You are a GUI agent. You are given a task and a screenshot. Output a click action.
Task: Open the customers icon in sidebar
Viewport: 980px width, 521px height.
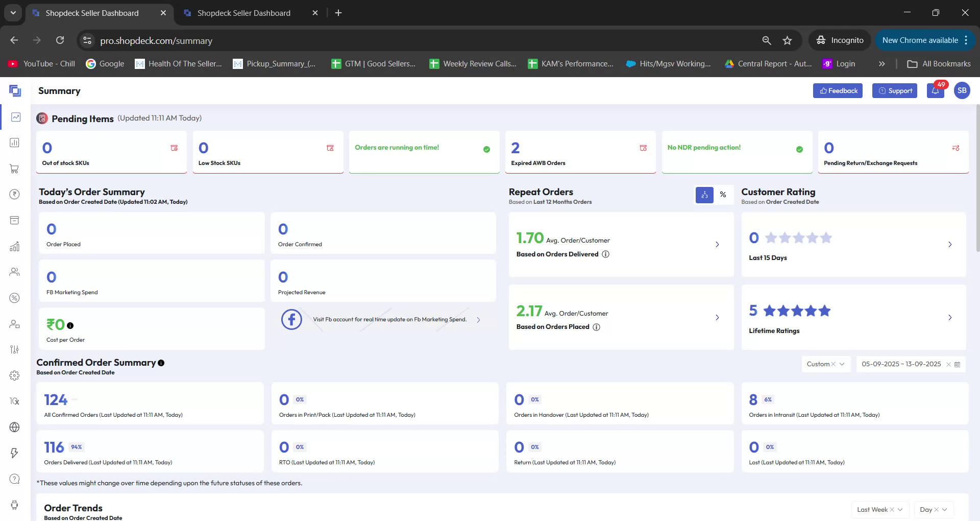pos(14,272)
